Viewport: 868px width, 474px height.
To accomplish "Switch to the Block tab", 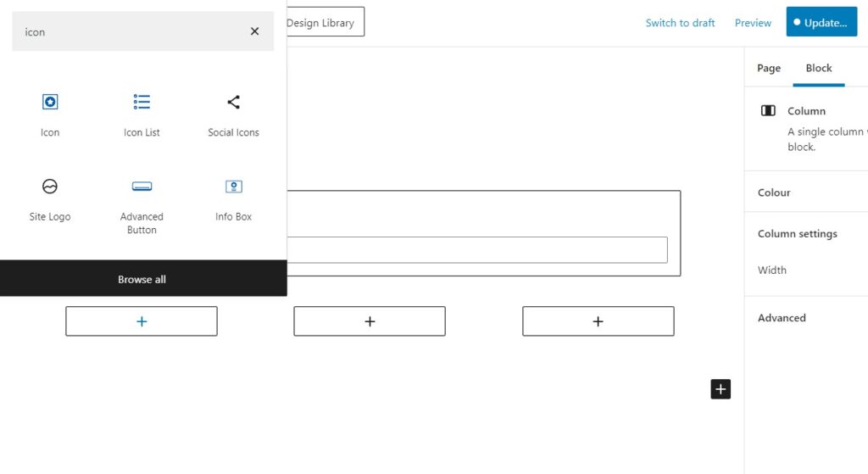I will (x=819, y=68).
